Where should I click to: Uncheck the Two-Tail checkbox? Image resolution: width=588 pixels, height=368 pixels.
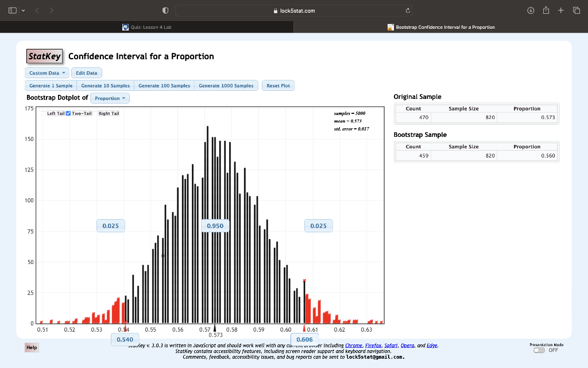coord(68,113)
